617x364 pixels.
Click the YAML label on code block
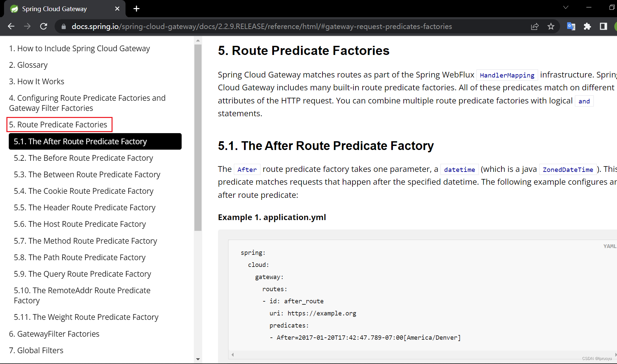610,246
